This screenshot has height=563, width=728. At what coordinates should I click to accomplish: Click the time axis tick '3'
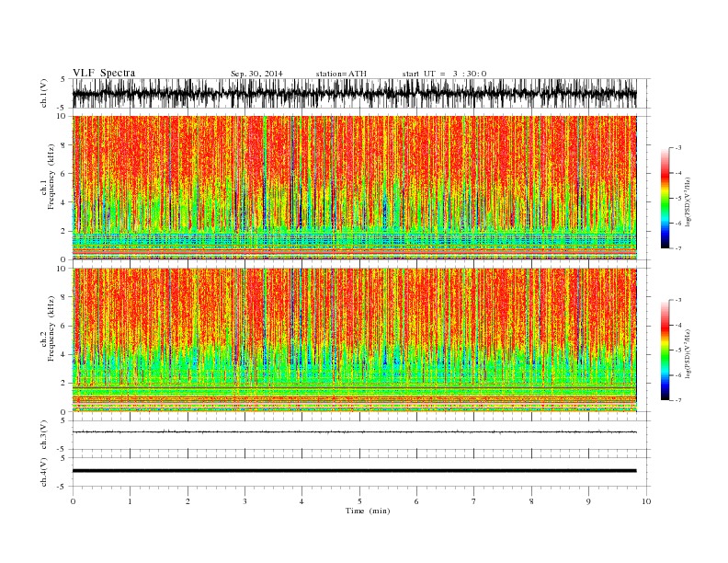(245, 501)
